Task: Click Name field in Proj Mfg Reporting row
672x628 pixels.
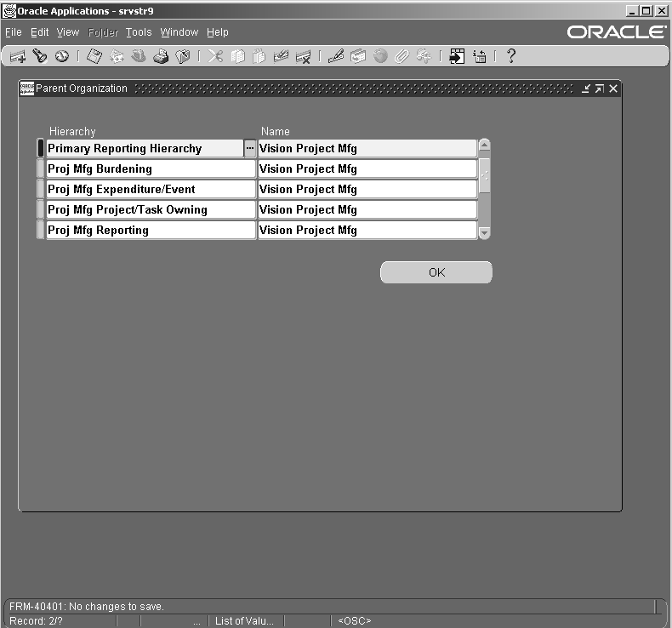Action: pos(367,231)
